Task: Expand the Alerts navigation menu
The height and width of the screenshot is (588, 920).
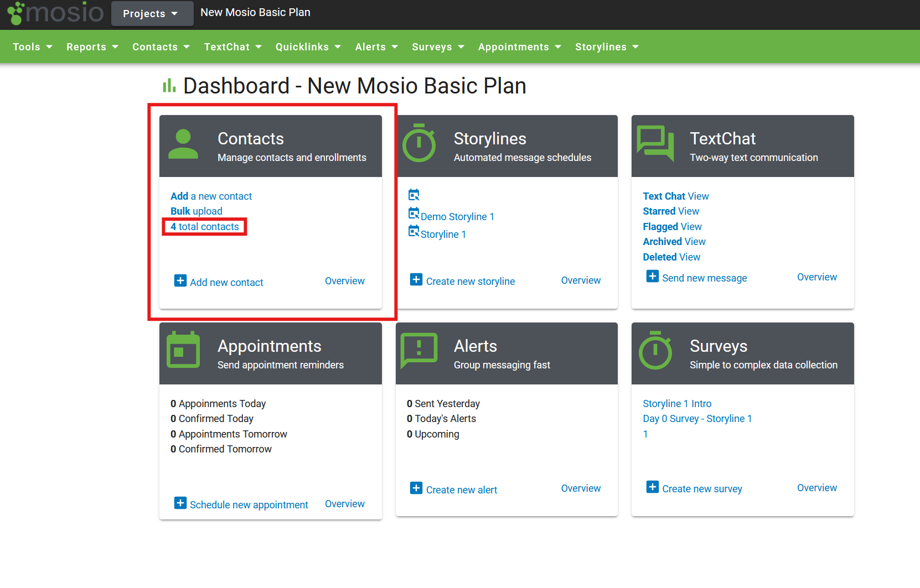Action: pyautogui.click(x=376, y=47)
